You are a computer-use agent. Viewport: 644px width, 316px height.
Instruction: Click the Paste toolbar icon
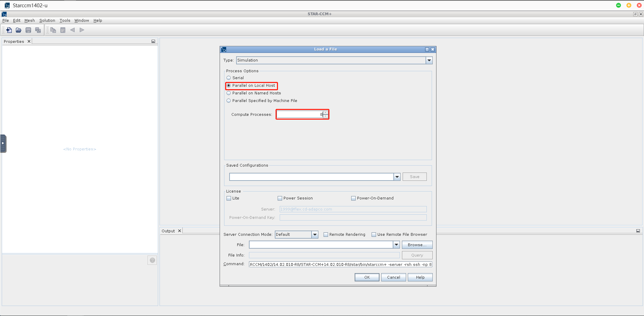click(63, 30)
